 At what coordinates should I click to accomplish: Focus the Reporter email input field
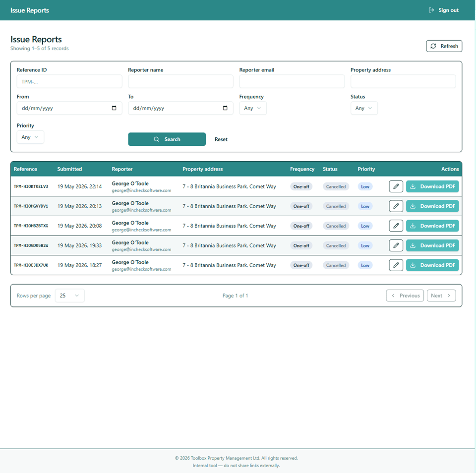[292, 82]
